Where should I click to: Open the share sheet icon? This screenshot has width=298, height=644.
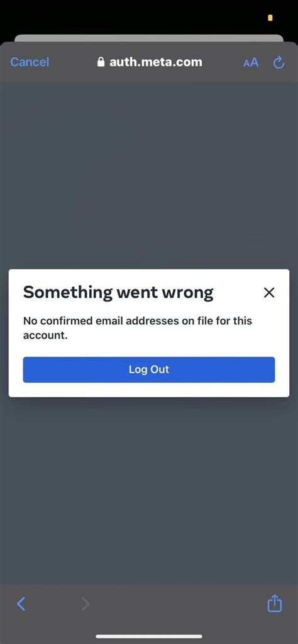(275, 603)
